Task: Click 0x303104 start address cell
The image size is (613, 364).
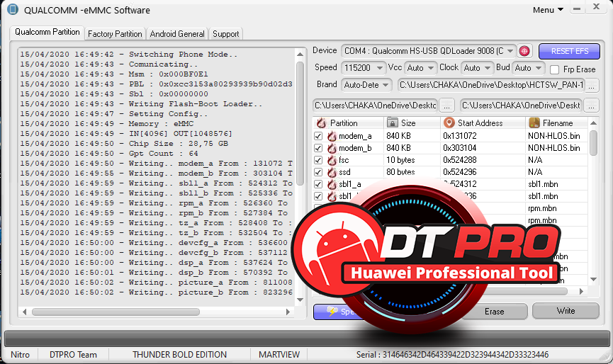Action: pyautogui.click(x=460, y=148)
